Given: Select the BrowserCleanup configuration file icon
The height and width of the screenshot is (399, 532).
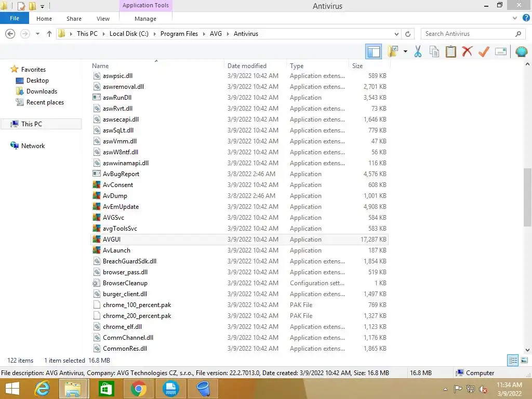Looking at the screenshot, I should [x=97, y=283].
